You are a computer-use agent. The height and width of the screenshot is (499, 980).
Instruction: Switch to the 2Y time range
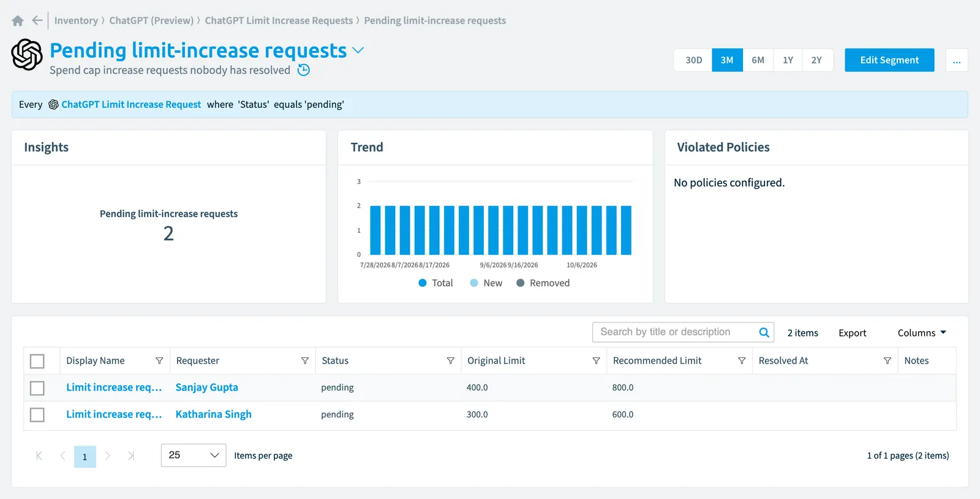click(x=817, y=60)
